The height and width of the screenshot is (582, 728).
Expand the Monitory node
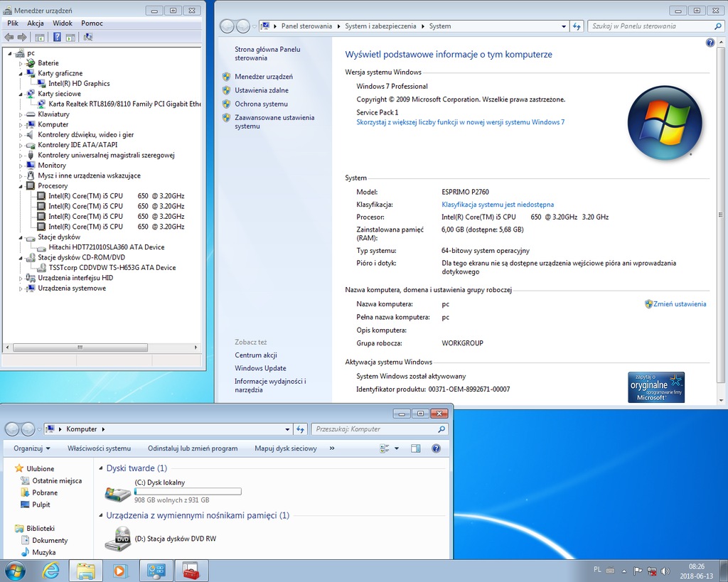pyautogui.click(x=21, y=166)
